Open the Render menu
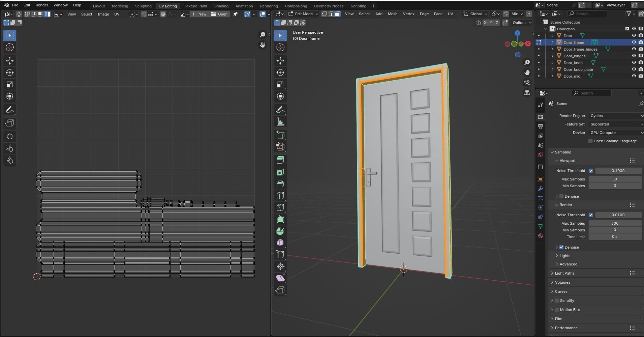The image size is (644, 337). pyautogui.click(x=42, y=5)
